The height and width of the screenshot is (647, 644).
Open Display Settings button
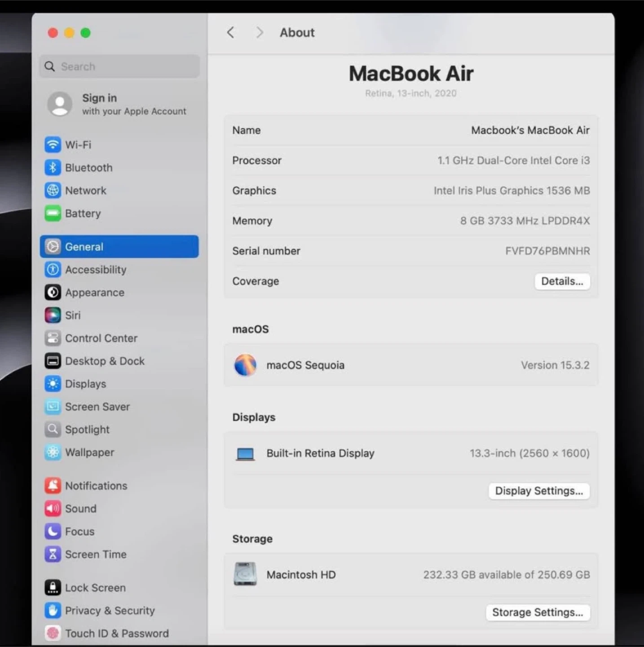click(x=538, y=491)
